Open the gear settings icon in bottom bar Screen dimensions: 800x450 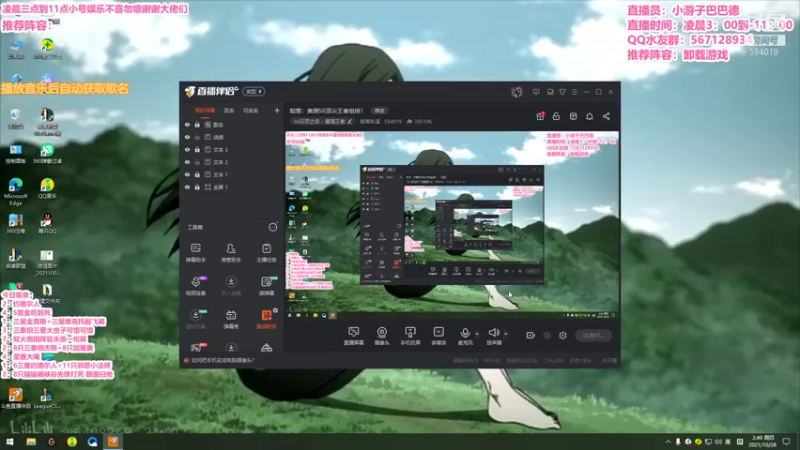563,335
